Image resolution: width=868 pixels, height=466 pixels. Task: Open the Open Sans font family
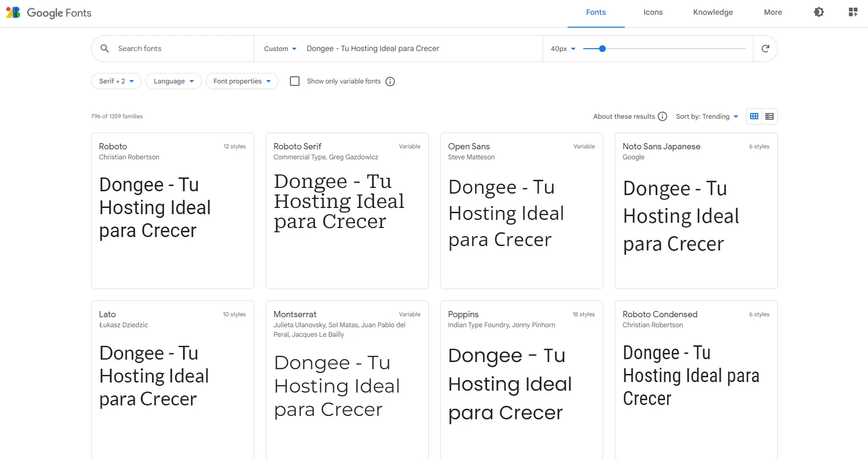pos(469,146)
